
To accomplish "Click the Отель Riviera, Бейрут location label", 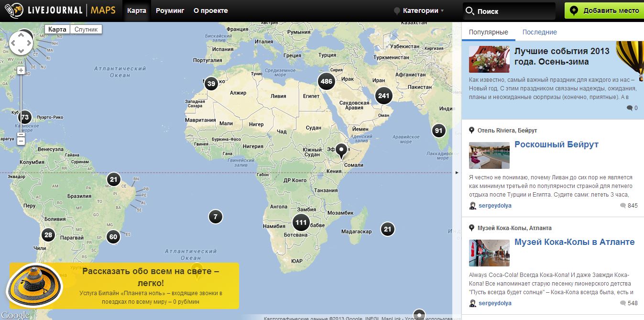I will (x=507, y=130).
